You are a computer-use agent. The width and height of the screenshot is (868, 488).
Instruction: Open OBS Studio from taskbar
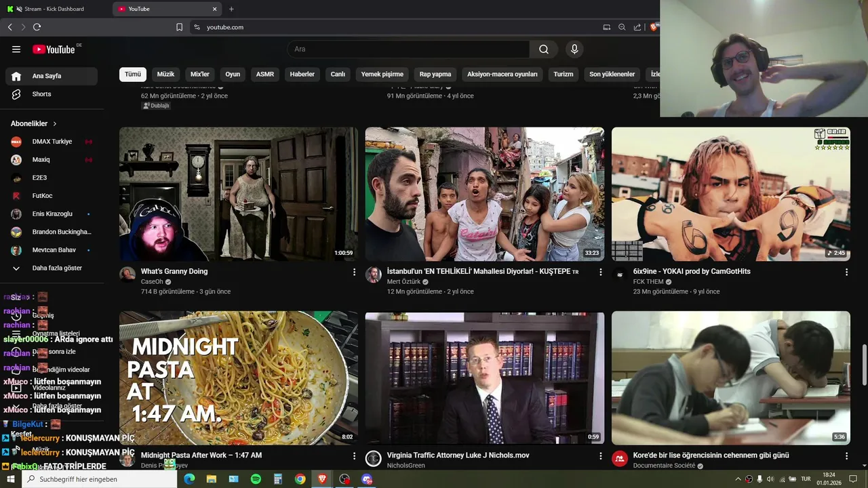pyautogui.click(x=344, y=479)
